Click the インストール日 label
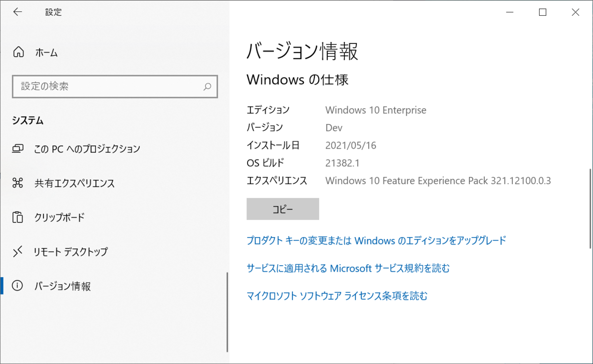This screenshot has width=593, height=364. coord(273,145)
